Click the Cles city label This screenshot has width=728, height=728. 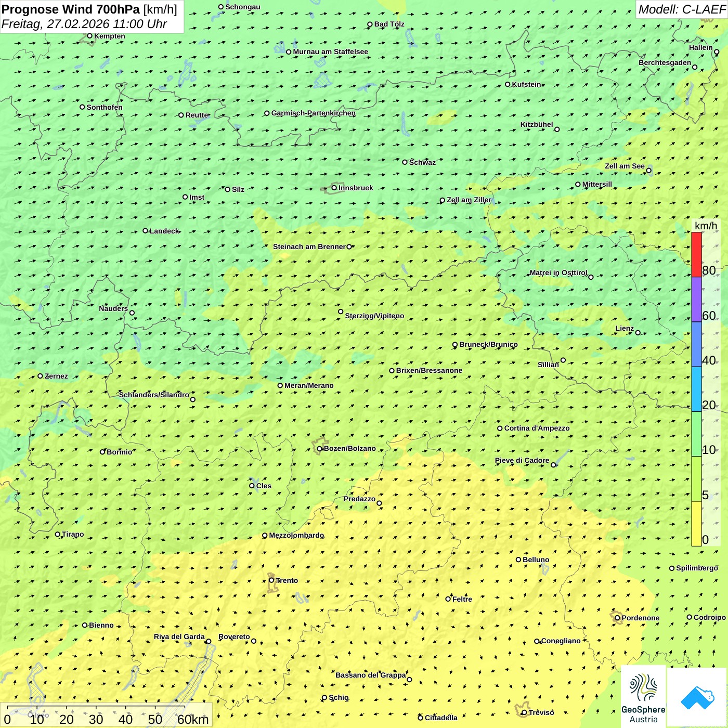[x=264, y=486]
